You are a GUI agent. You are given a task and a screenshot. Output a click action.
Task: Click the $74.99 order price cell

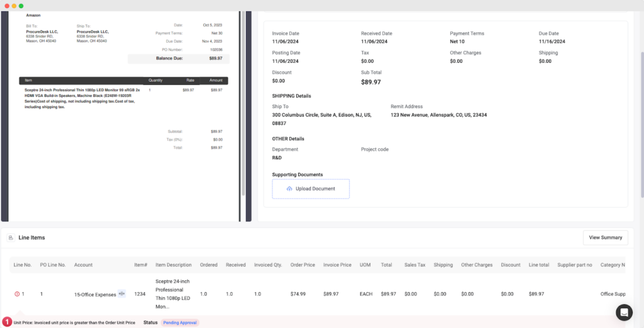pyautogui.click(x=297, y=294)
